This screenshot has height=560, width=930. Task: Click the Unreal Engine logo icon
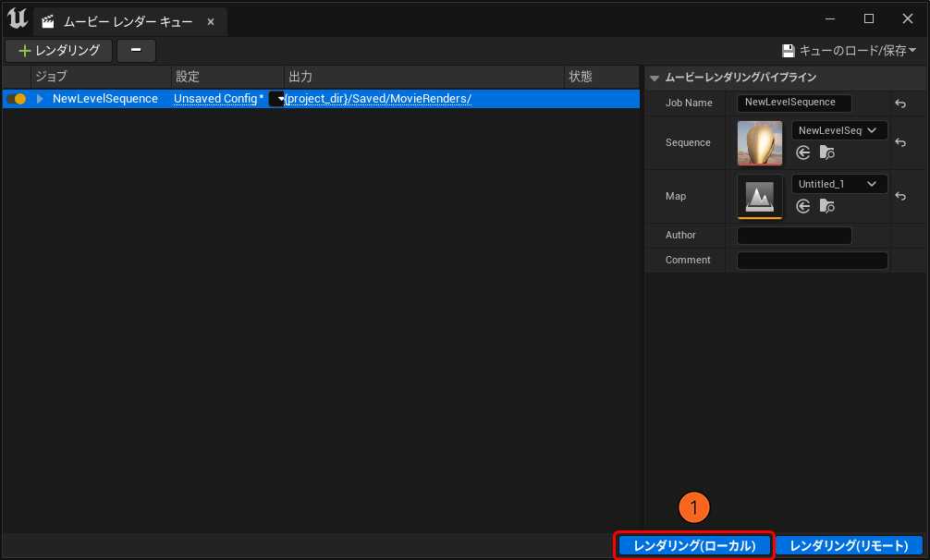(17, 18)
